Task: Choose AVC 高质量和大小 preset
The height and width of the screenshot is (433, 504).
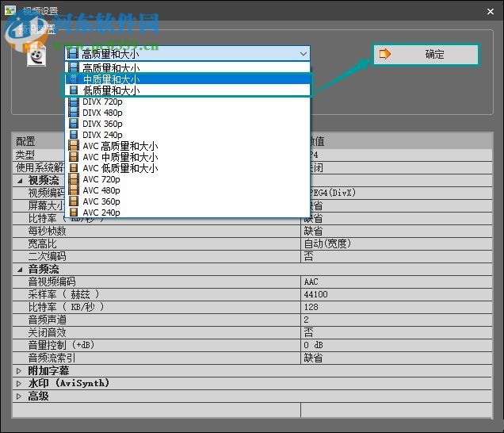Action: tap(187, 146)
